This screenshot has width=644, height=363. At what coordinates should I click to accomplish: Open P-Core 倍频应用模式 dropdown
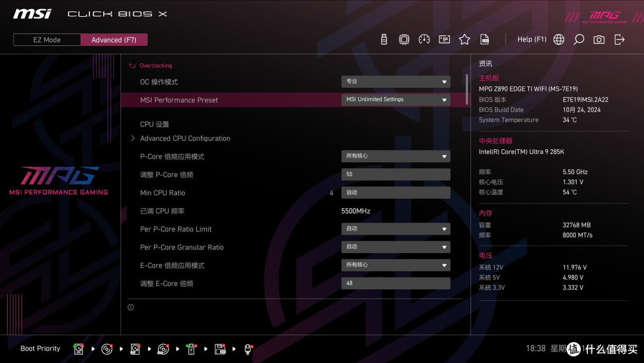point(395,156)
